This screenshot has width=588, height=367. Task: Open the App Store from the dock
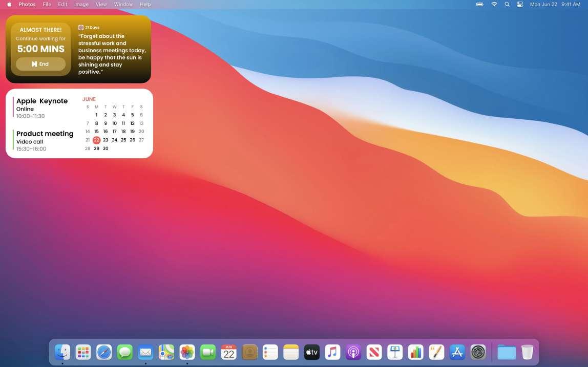click(x=457, y=352)
